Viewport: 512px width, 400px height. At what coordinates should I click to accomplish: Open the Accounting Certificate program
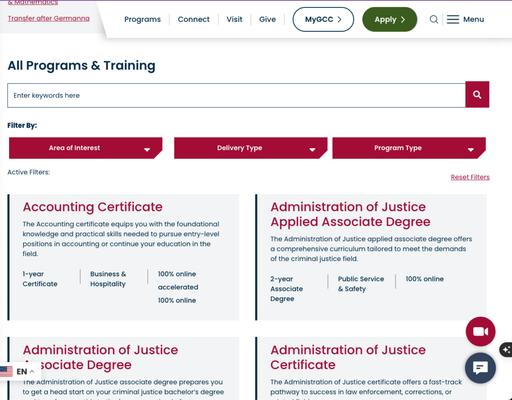click(93, 207)
